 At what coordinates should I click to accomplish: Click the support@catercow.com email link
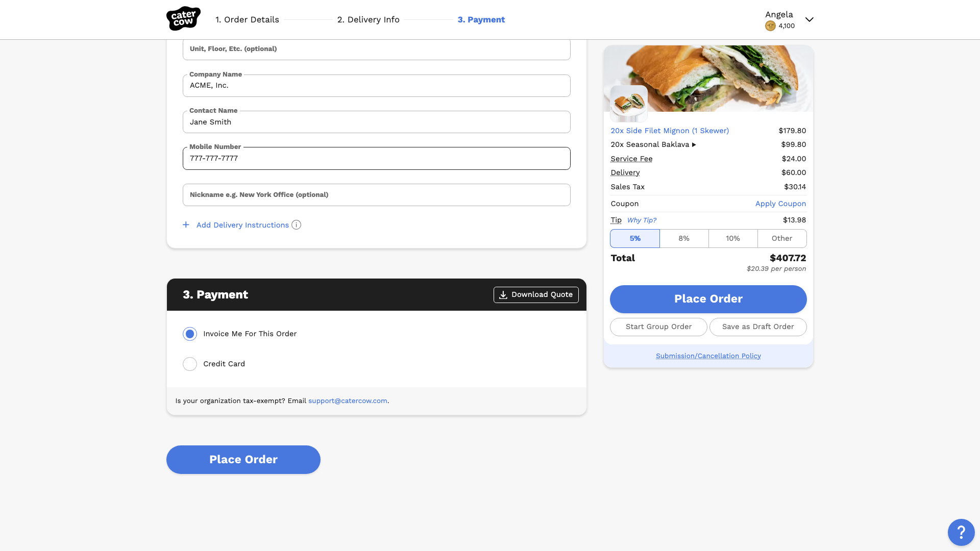click(x=348, y=401)
